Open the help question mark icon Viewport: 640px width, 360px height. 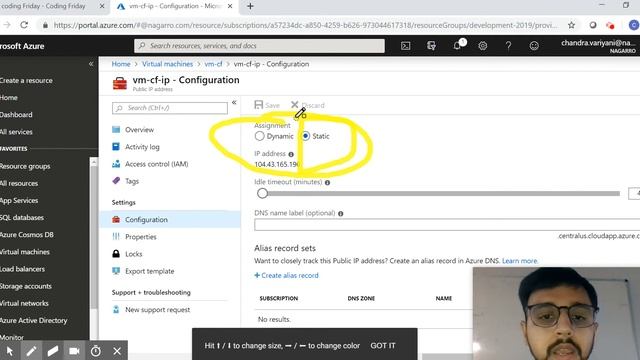508,46
